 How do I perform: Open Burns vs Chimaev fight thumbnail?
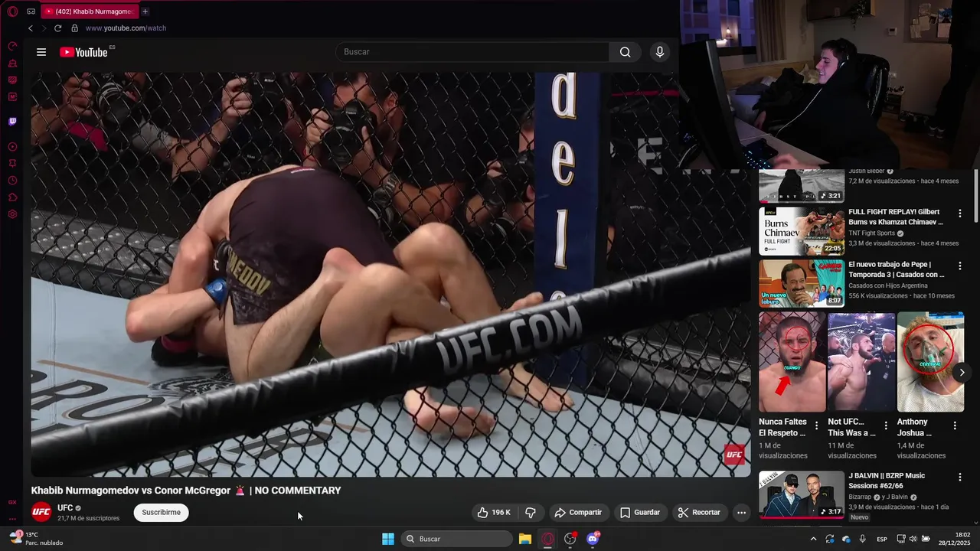click(802, 231)
